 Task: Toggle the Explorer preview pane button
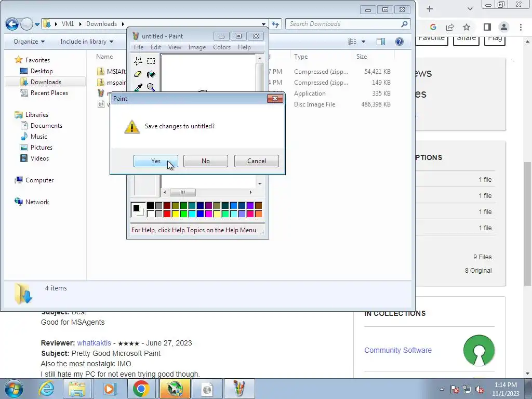click(x=381, y=42)
